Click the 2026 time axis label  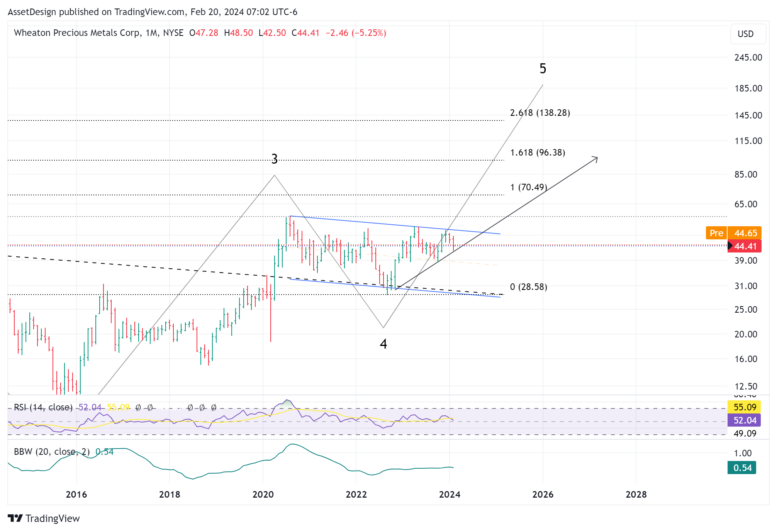(543, 494)
